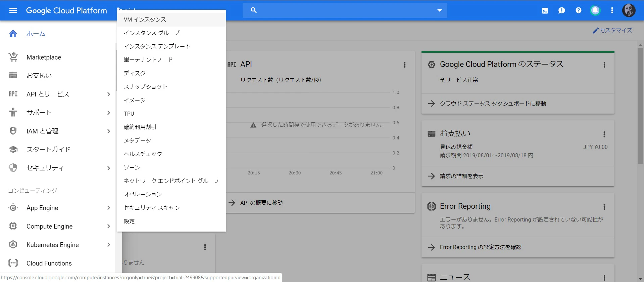Open Error Reporting card options menu
The image size is (644, 282).
point(604,207)
